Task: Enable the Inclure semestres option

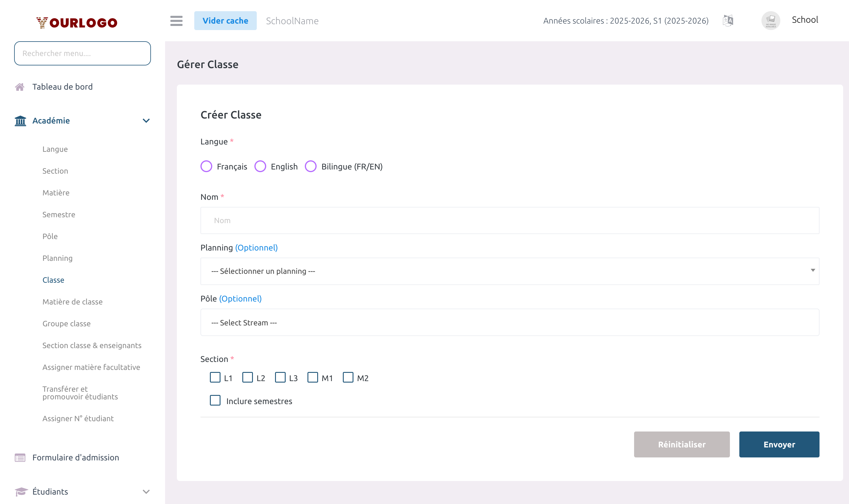Action: pyautogui.click(x=215, y=401)
